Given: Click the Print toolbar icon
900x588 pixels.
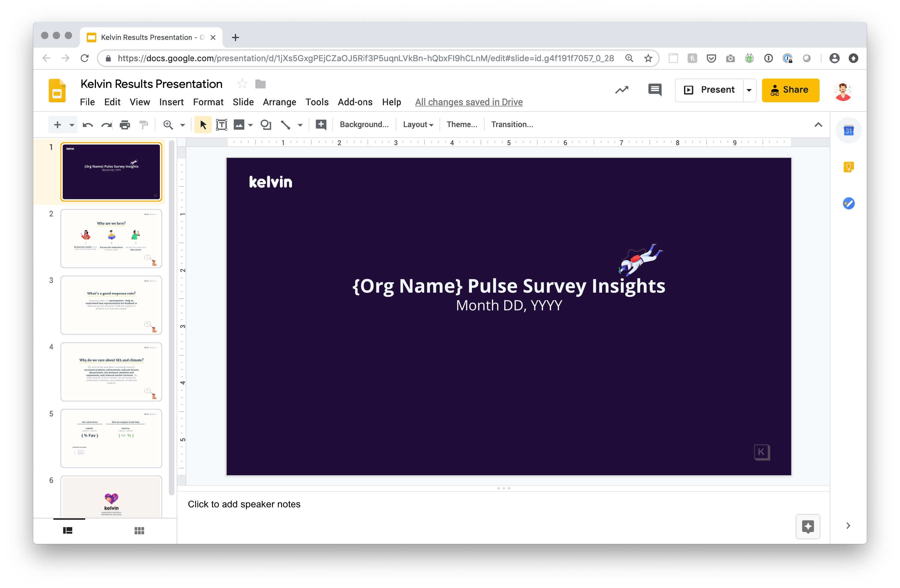Looking at the screenshot, I should 125,125.
